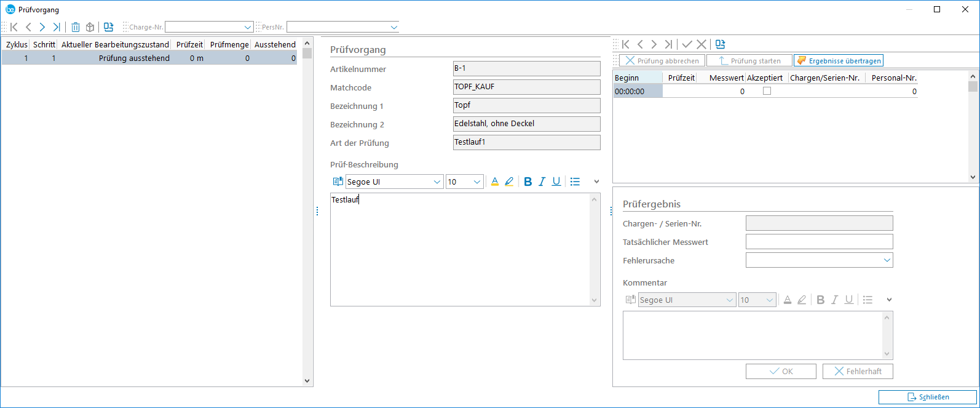
Task: Open the PersNr. dropdown
Action: tap(393, 27)
